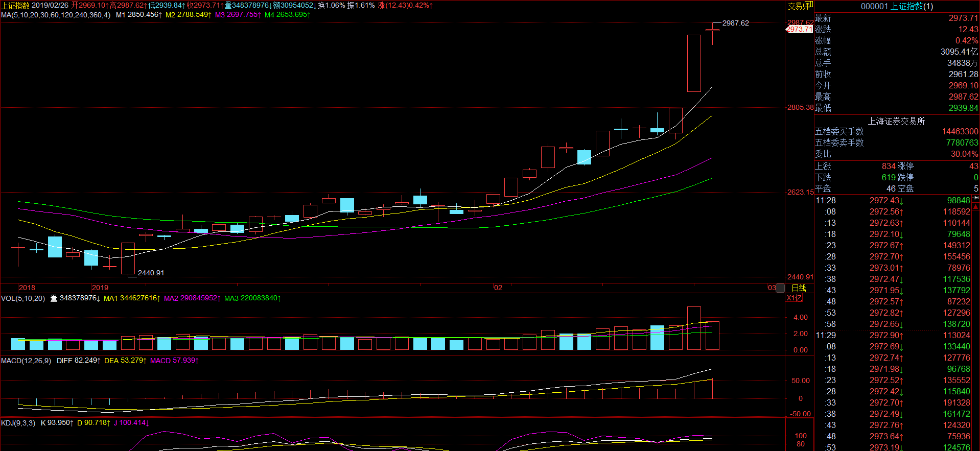Click the 前收 value 2961.28
This screenshot has height=451, width=980.
(964, 74)
